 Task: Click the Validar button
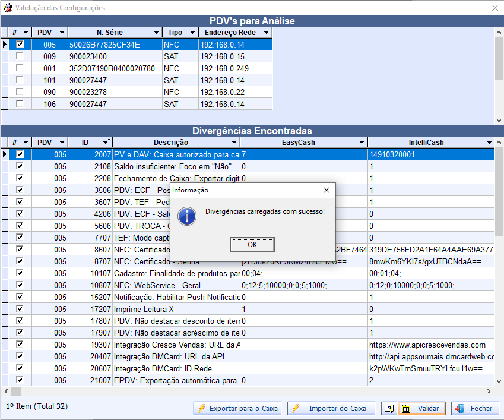click(421, 409)
